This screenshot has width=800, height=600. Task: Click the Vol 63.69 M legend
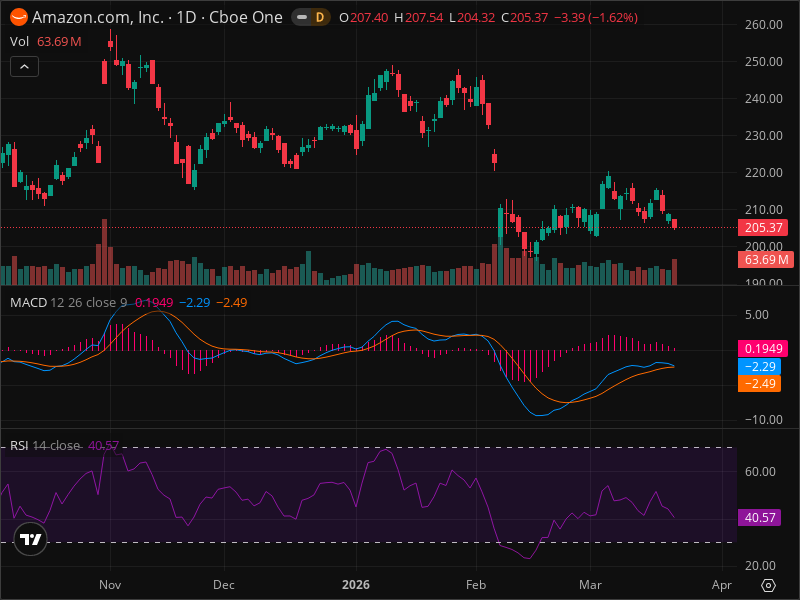[x=45, y=42]
